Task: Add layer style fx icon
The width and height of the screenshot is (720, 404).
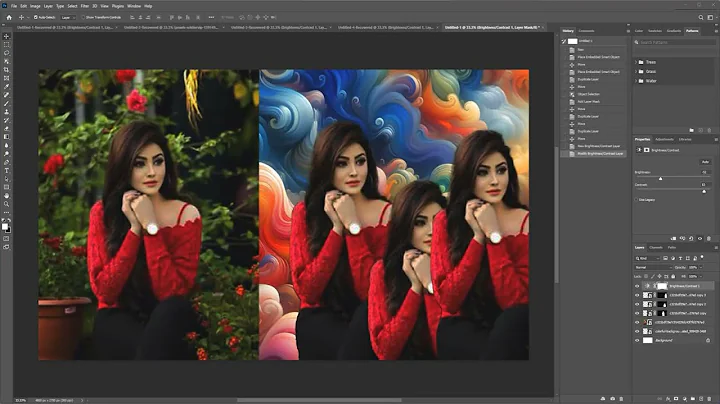Action: click(668, 399)
